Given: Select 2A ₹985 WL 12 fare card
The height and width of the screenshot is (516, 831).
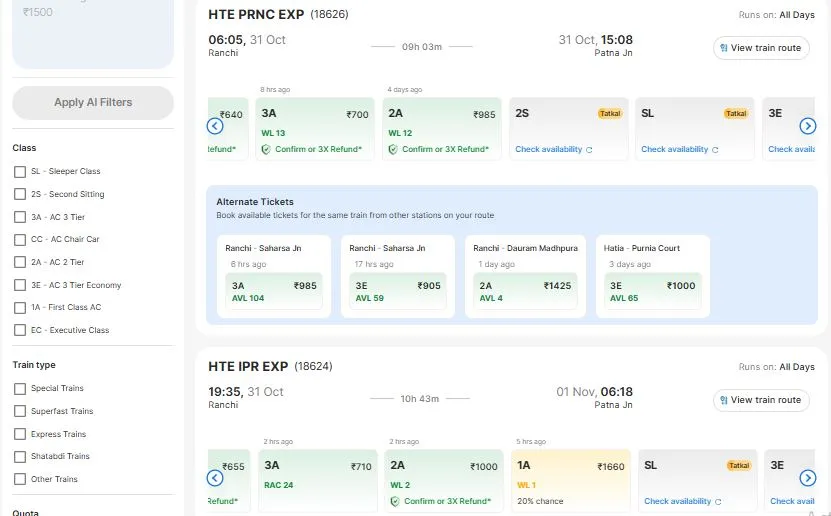Looking at the screenshot, I should (441, 129).
